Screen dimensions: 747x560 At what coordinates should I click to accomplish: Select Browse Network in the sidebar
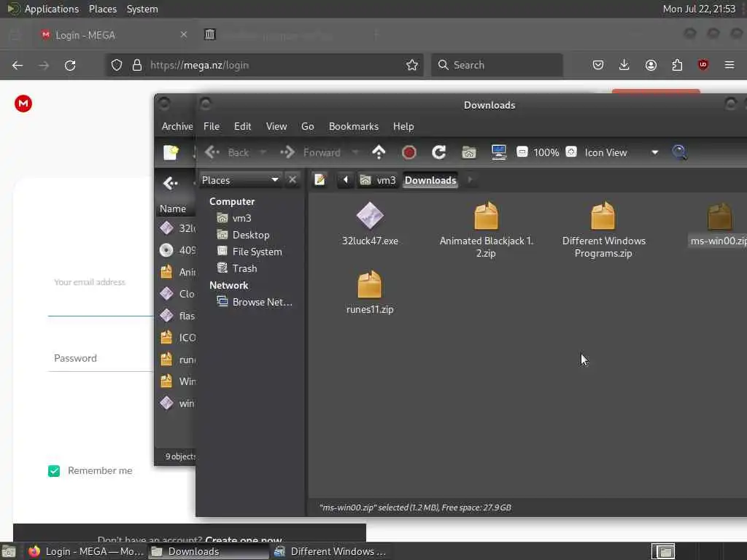pos(254,302)
